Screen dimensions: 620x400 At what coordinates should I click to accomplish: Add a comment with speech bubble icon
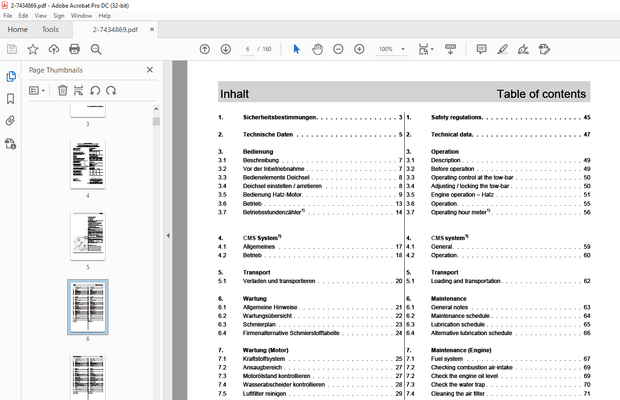pos(481,49)
